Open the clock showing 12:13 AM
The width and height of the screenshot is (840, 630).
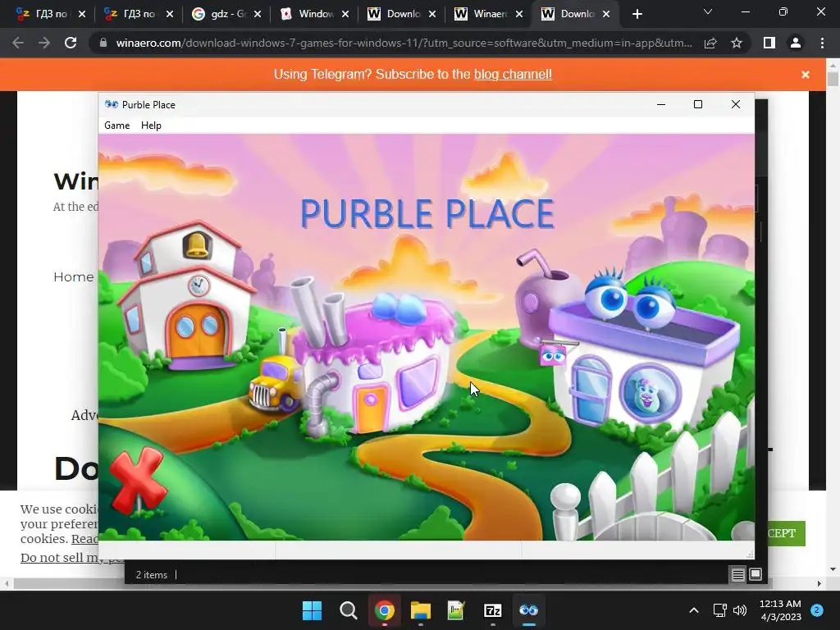click(x=780, y=610)
